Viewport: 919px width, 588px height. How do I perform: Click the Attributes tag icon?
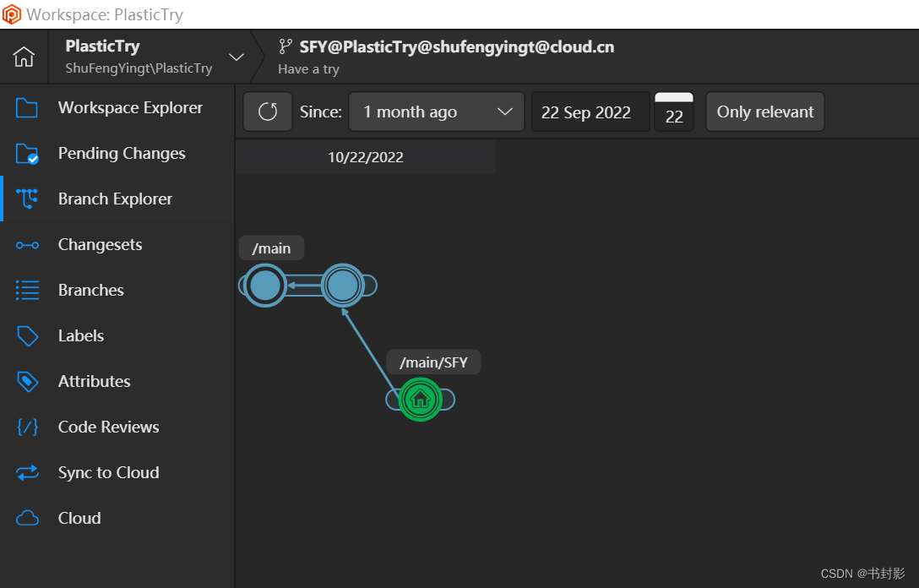pyautogui.click(x=27, y=382)
